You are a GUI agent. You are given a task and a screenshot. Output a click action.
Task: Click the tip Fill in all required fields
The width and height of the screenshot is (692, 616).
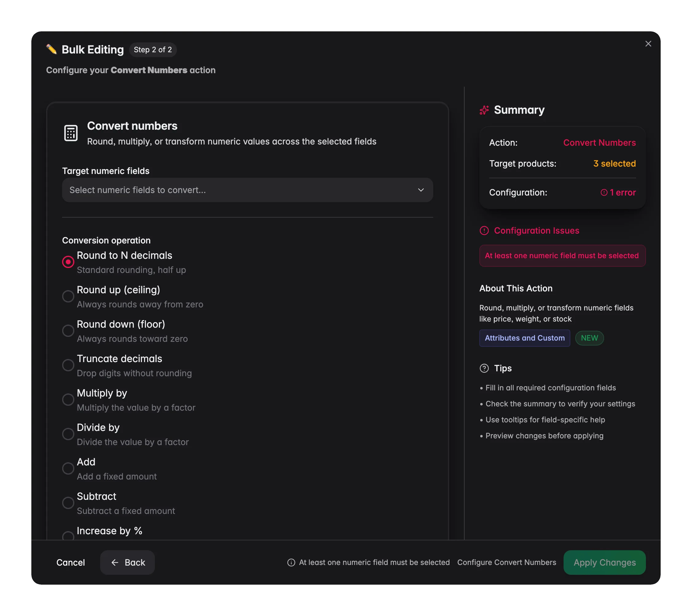coord(550,388)
